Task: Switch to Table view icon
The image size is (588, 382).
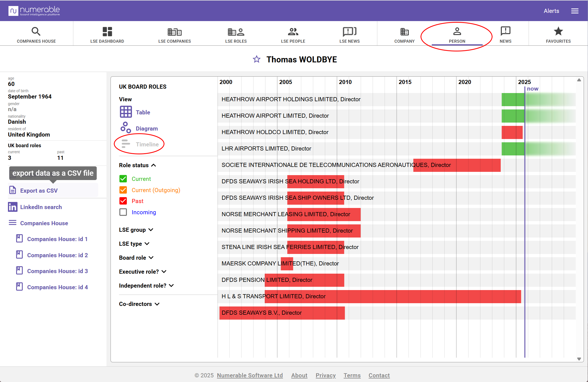Action: 126,112
